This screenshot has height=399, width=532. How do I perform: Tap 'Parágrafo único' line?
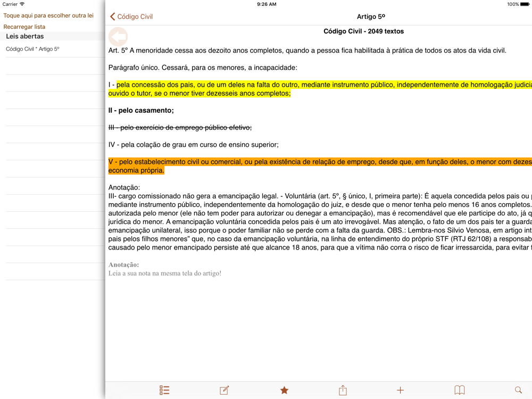coord(203,68)
